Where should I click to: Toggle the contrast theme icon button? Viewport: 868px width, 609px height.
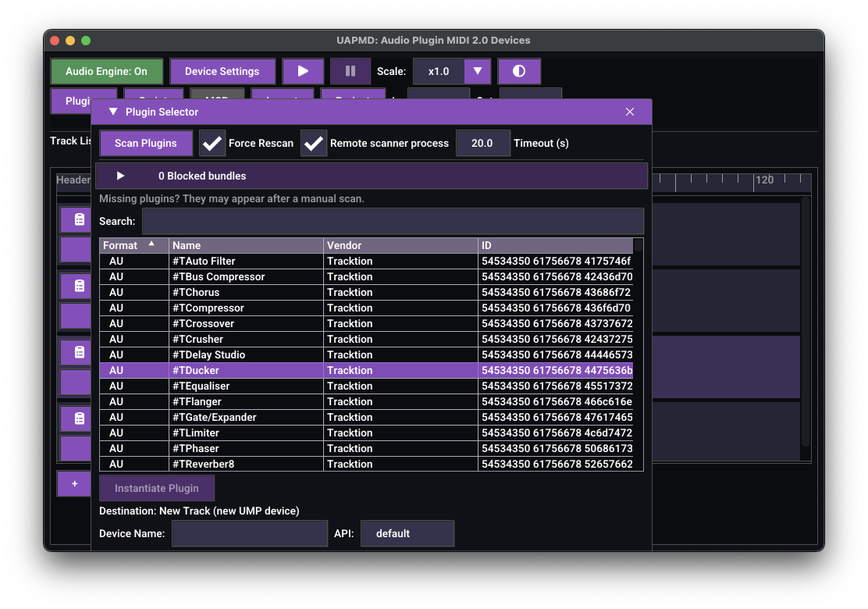pyautogui.click(x=519, y=71)
